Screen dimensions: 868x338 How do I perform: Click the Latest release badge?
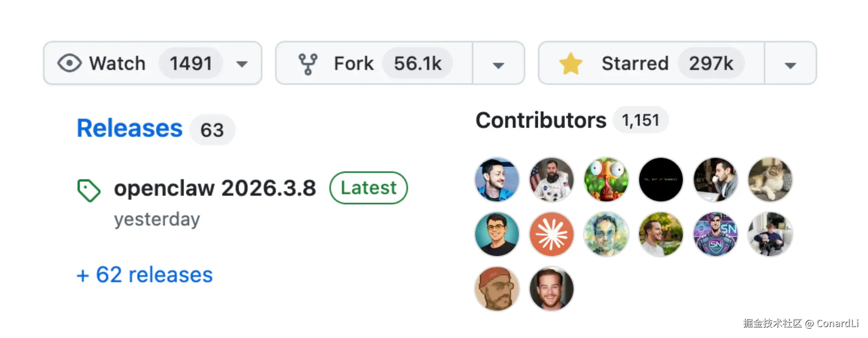pos(369,188)
